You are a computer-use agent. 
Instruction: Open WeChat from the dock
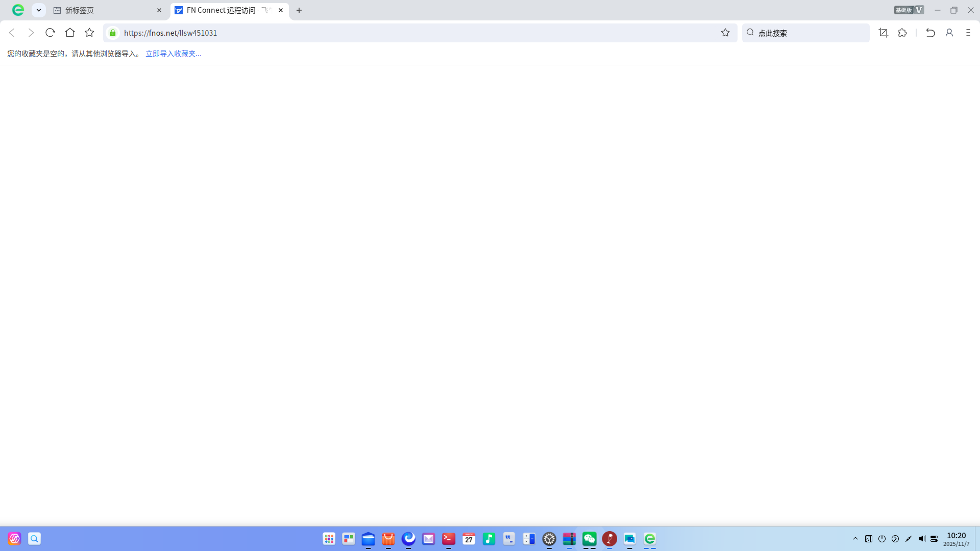[x=590, y=539]
